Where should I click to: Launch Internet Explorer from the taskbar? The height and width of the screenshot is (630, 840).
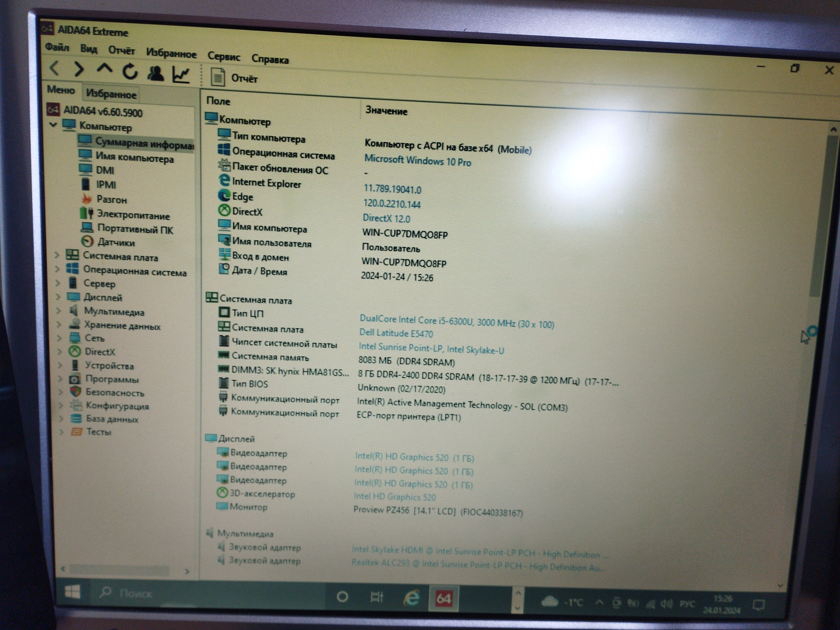click(x=411, y=598)
